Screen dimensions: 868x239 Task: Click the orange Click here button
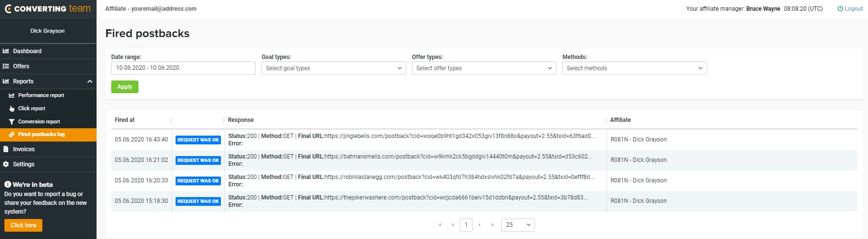point(23,225)
